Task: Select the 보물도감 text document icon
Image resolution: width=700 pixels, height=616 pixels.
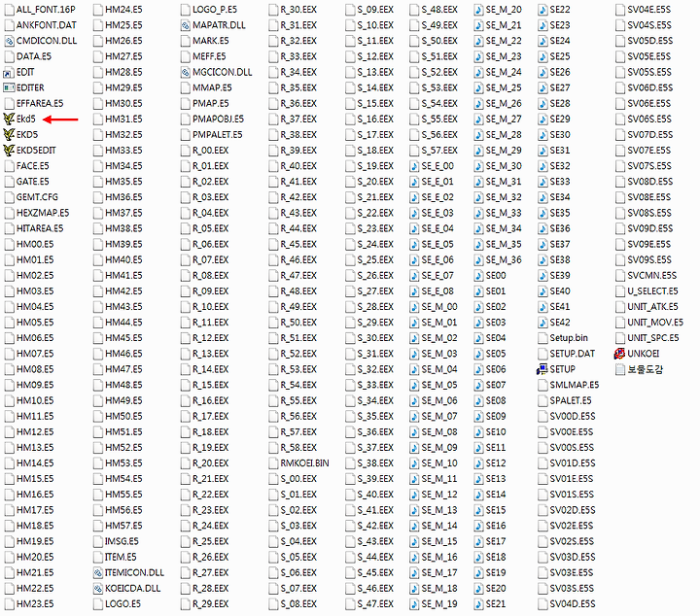Action: 619,369
